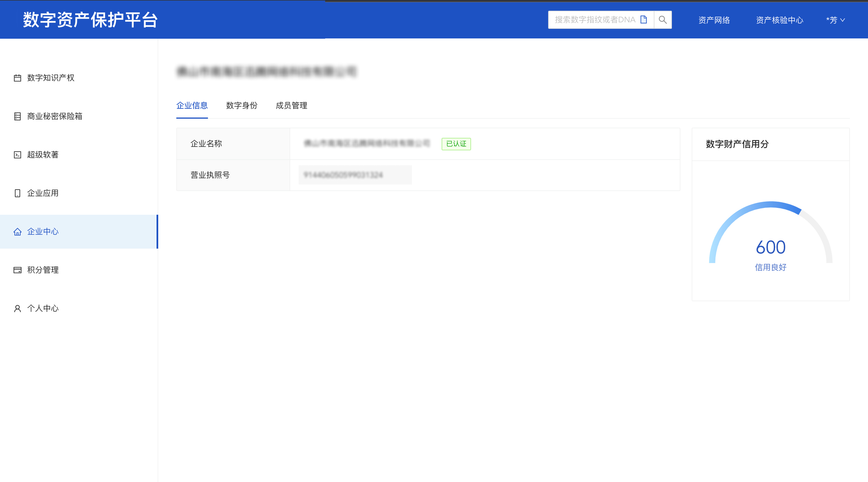
Task: Click the file upload icon in search box
Action: (x=644, y=19)
